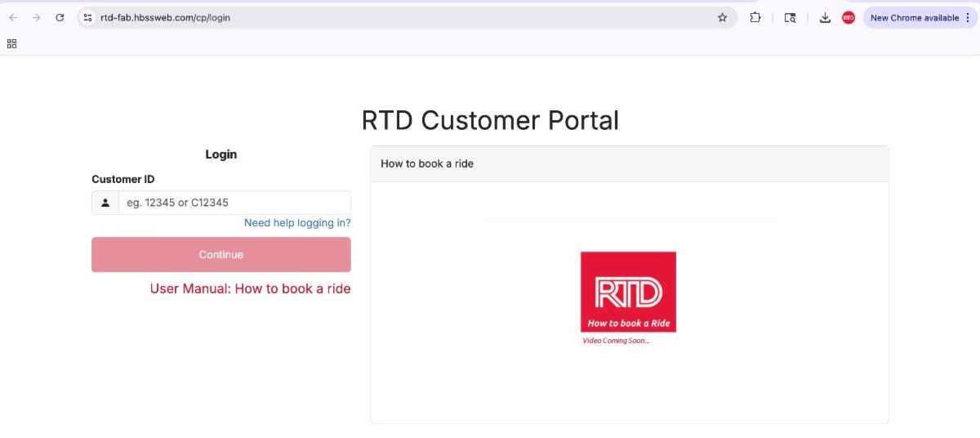The width and height of the screenshot is (980, 438).
Task: Open the tab search icon in toolbar
Action: coord(790,17)
